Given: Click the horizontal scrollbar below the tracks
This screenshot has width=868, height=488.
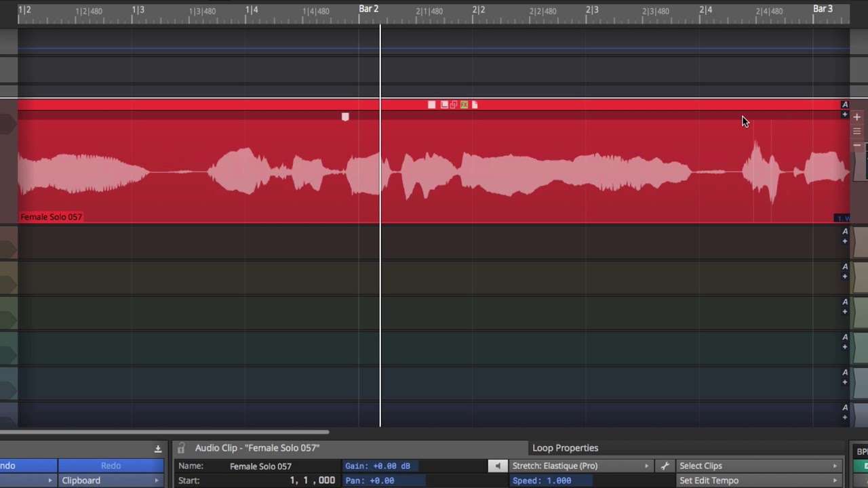Looking at the screenshot, I should tap(164, 432).
